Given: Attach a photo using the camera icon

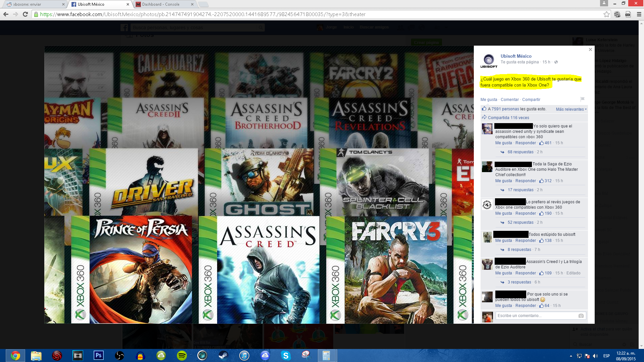Looking at the screenshot, I should [581, 316].
